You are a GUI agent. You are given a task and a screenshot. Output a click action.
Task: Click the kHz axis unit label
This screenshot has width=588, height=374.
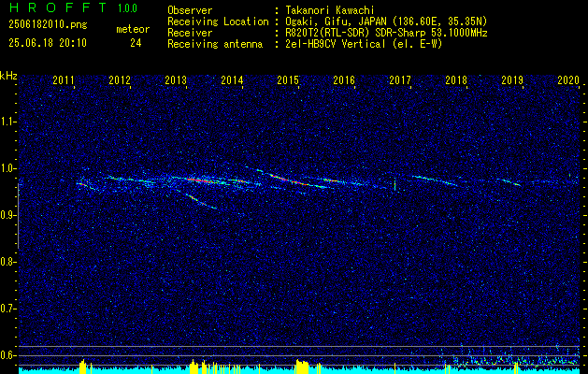tap(9, 76)
